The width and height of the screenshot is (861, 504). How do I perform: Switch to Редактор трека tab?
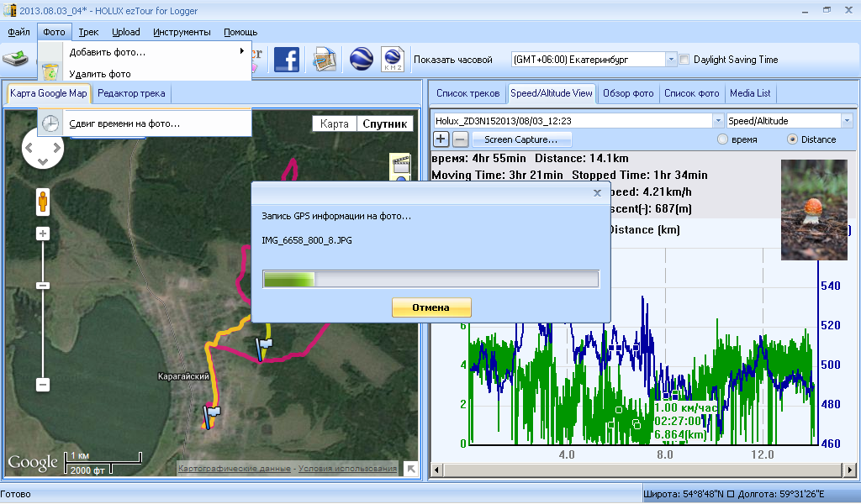[131, 93]
